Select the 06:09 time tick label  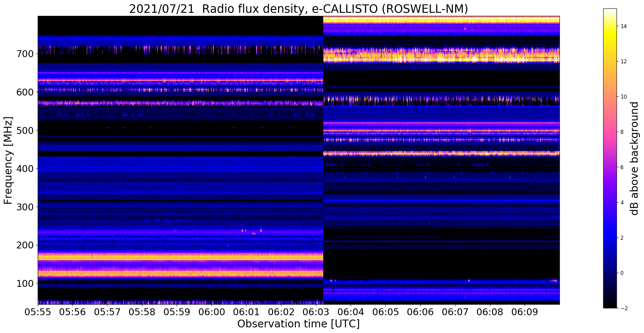pyautogui.click(x=524, y=312)
